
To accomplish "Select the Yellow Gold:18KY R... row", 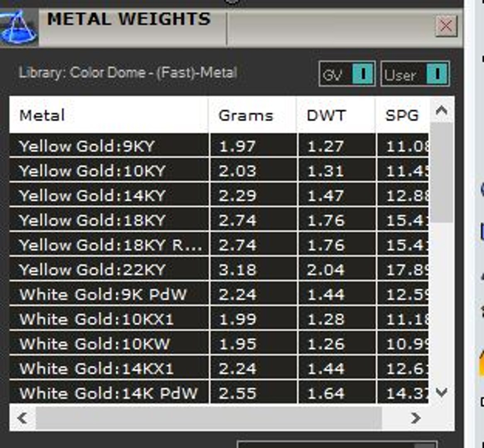I will click(x=219, y=244).
